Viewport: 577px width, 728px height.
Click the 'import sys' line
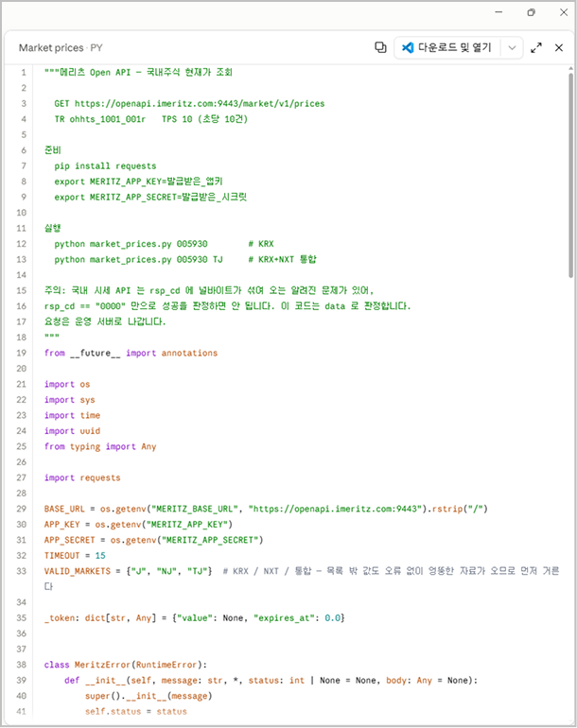(70, 400)
